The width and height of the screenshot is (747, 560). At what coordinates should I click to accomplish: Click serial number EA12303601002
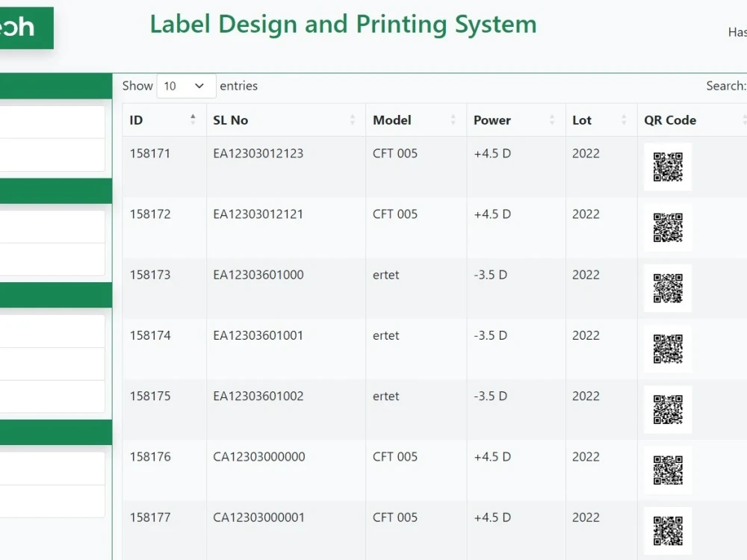coord(258,396)
